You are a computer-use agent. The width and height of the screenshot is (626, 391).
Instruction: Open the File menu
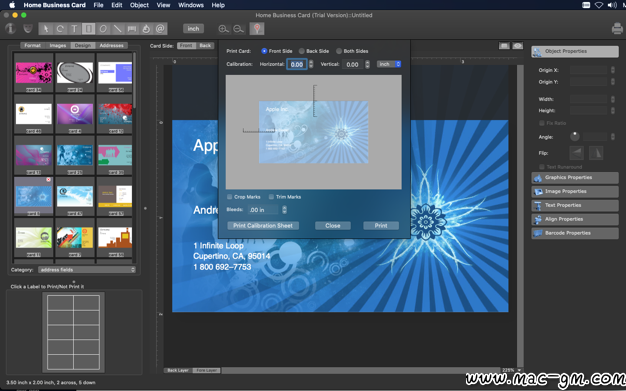click(98, 5)
